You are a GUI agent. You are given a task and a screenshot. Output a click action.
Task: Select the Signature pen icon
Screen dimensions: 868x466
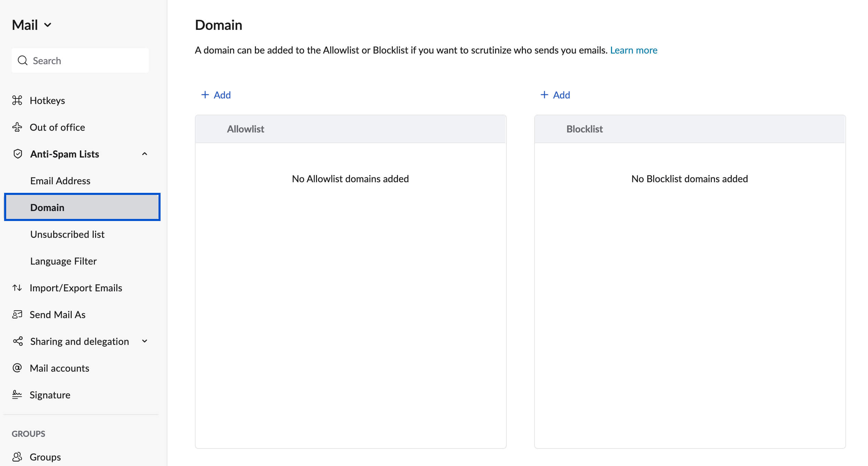click(18, 395)
